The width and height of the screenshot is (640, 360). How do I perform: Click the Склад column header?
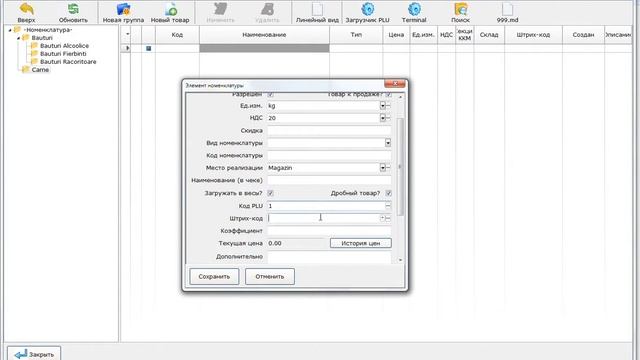click(x=489, y=35)
